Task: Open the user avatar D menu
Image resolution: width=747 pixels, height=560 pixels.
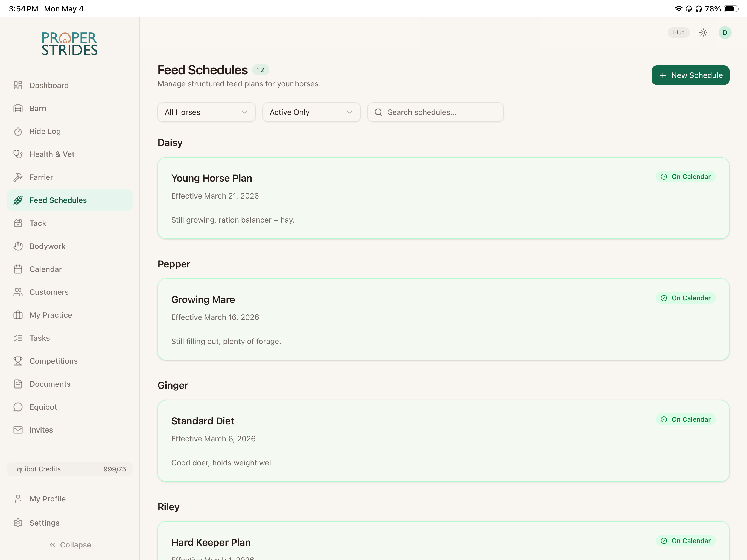Action: (725, 33)
